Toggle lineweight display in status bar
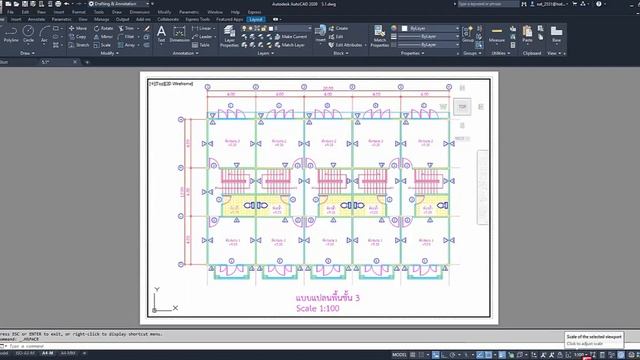This screenshot has height=360, width=640. click(x=502, y=355)
